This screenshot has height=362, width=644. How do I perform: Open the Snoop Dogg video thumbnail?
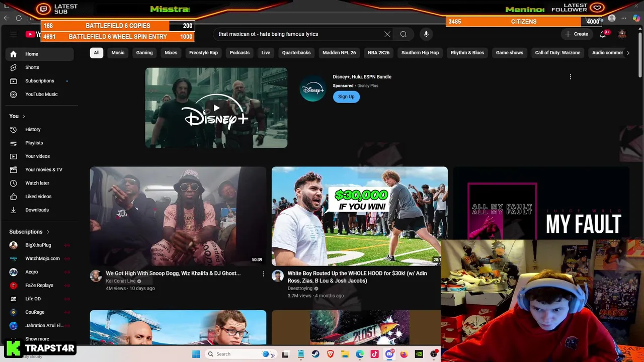coord(178,216)
